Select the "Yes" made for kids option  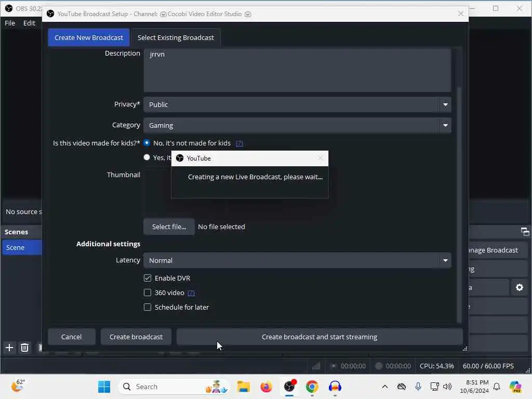coord(147,157)
